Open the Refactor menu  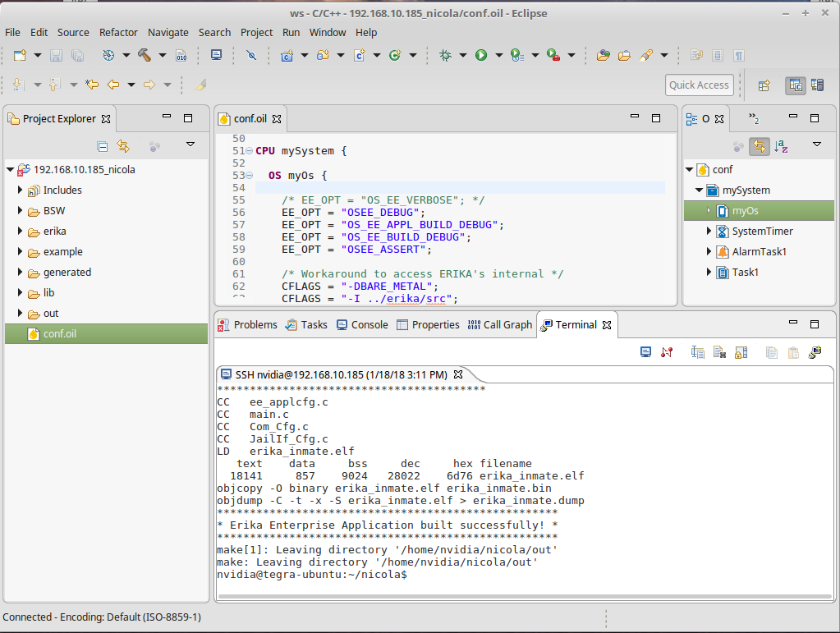(x=118, y=32)
